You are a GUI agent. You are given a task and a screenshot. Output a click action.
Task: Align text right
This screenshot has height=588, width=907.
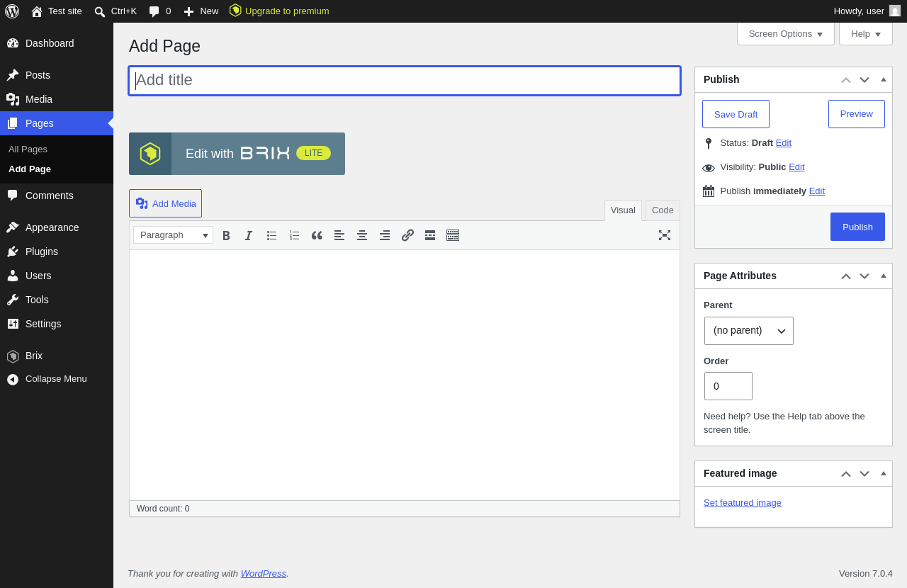click(385, 235)
